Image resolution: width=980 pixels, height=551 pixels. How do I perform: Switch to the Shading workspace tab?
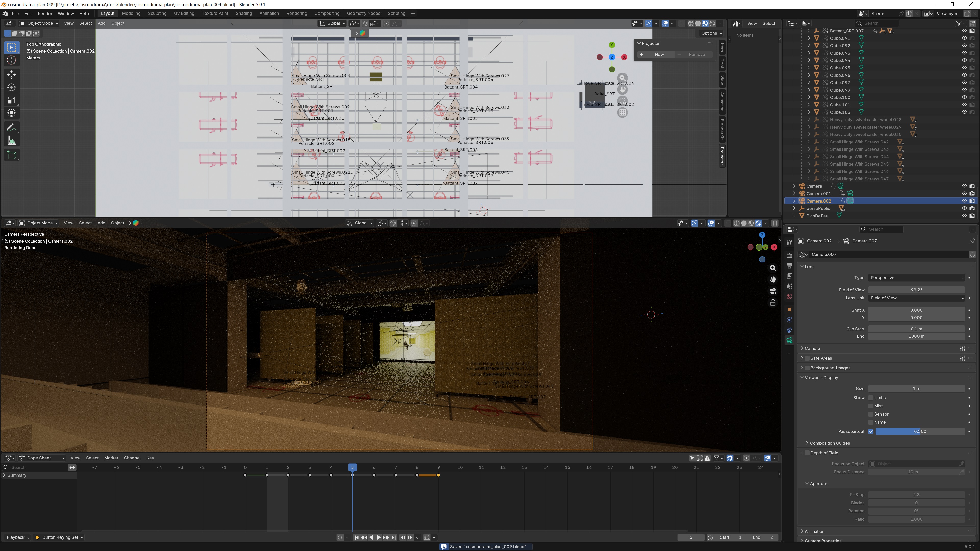pos(243,13)
